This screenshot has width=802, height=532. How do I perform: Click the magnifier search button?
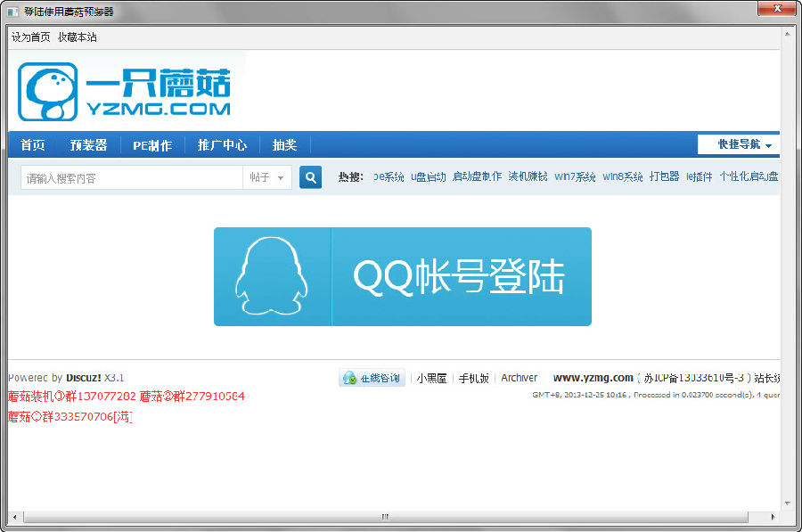coord(310,177)
